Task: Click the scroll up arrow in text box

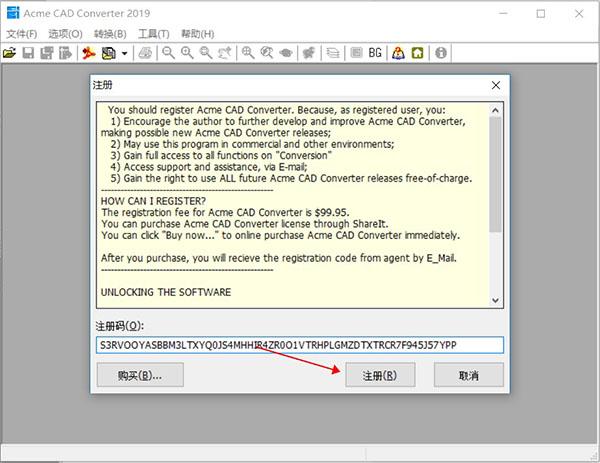Action: [495, 111]
